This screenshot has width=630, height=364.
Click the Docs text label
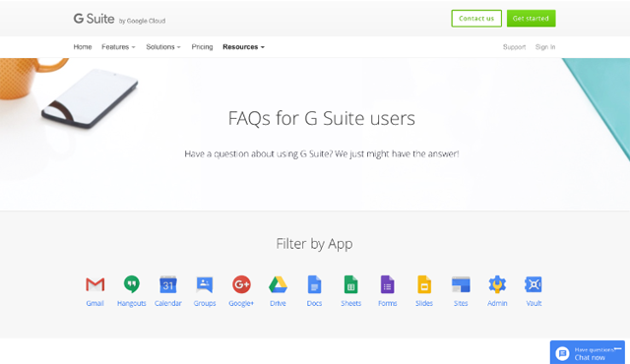pos(315,303)
